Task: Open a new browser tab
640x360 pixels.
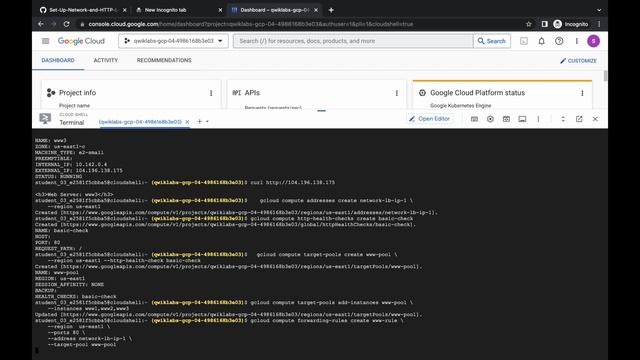Action: (x=331, y=10)
